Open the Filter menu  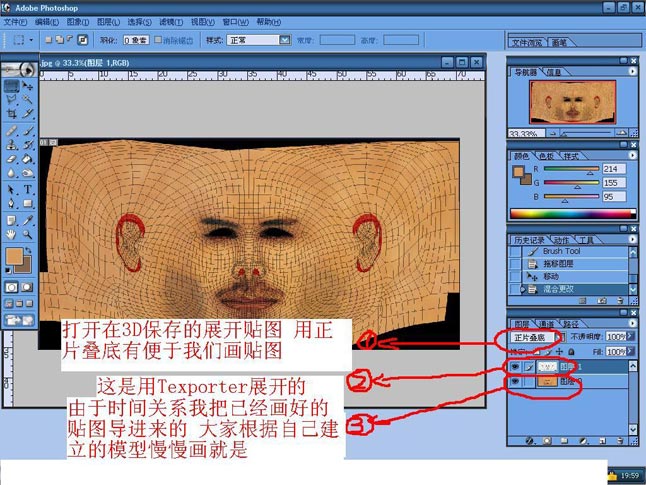click(171, 22)
